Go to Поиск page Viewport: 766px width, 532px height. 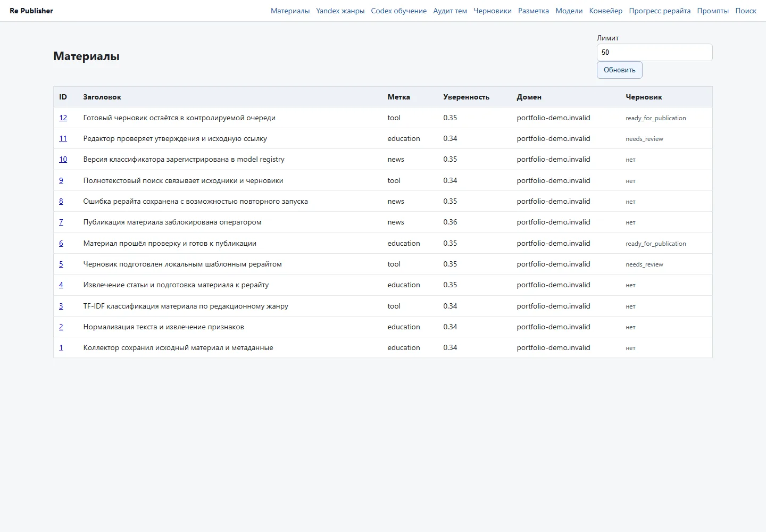[x=746, y=11]
